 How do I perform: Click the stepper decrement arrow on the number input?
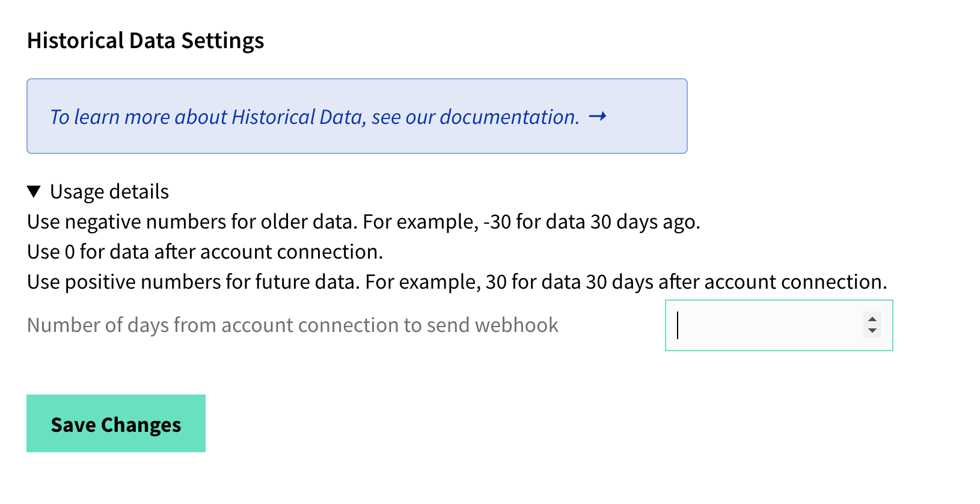[x=872, y=331]
